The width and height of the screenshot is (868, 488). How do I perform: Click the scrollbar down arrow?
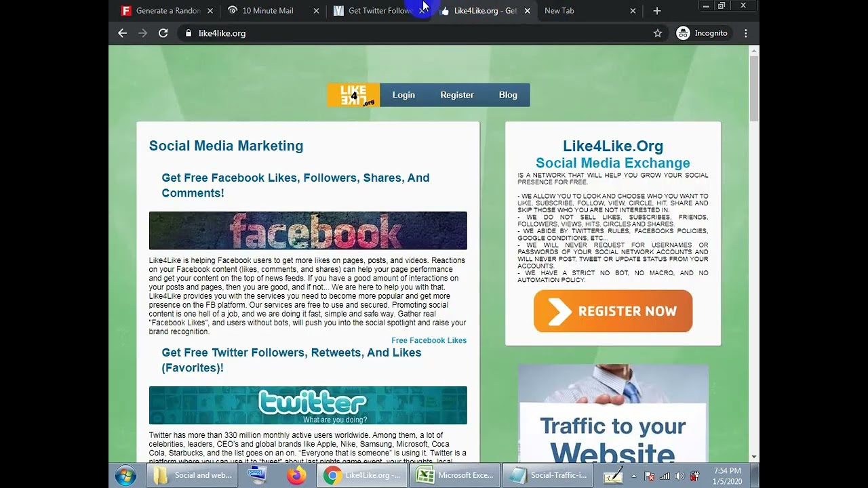pyautogui.click(x=754, y=457)
